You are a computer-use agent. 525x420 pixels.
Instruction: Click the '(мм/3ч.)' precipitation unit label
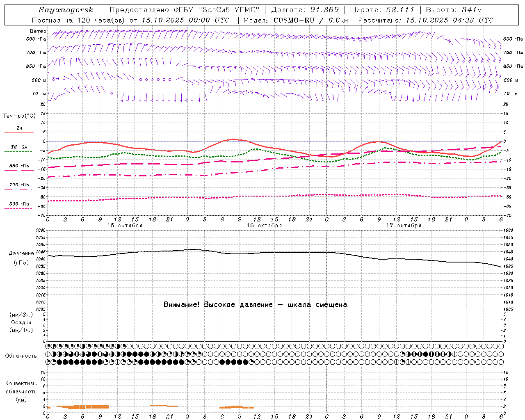(21, 315)
